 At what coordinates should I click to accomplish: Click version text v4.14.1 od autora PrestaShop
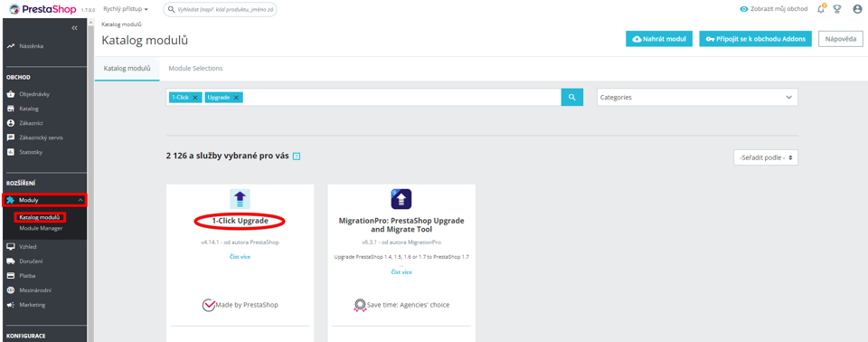point(240,242)
